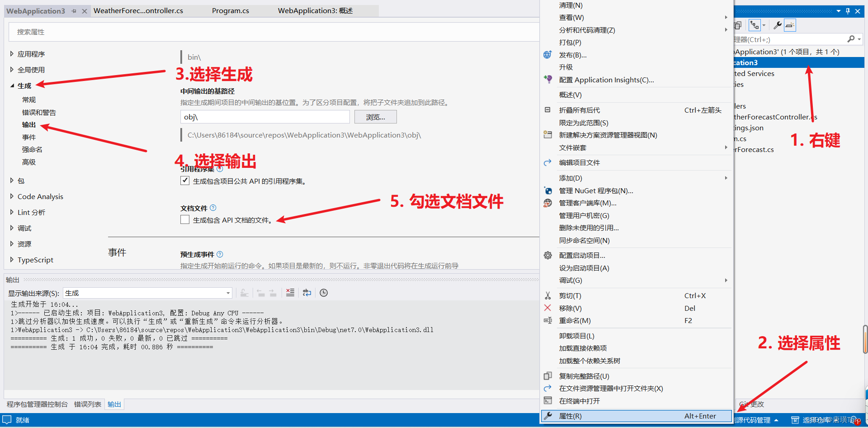Switch to the WeatherForecastController.cs tab
This screenshot has height=428, width=868.
point(138,11)
